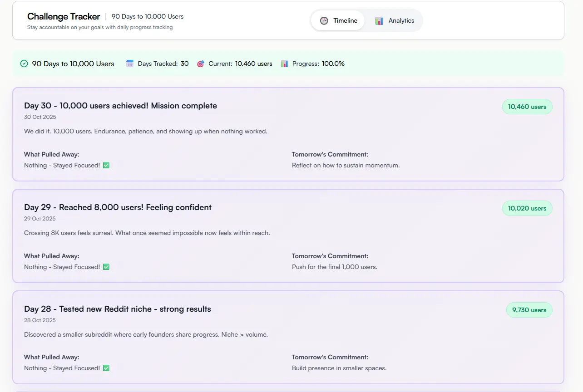Click Day 28 Stayed Focused green checkmark

106,368
